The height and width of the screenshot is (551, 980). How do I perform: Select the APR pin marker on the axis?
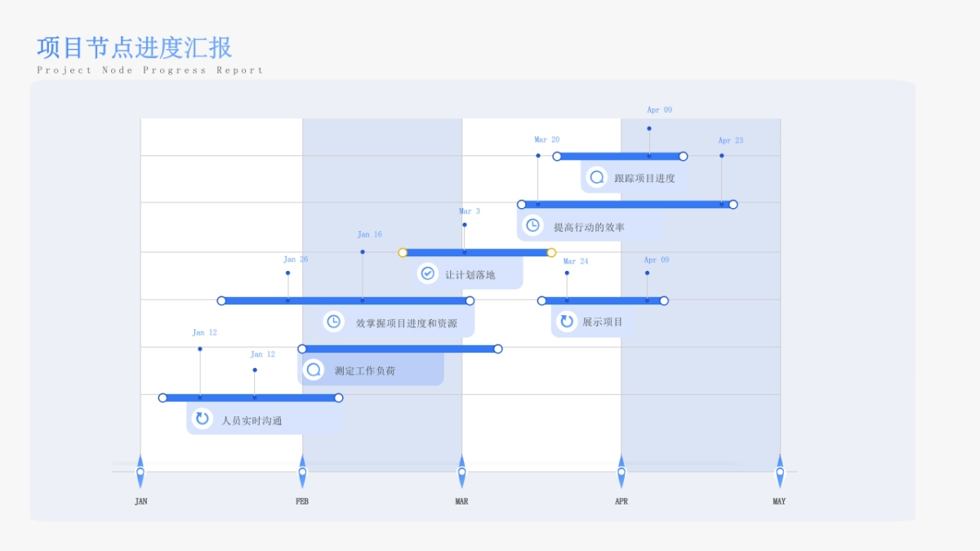pyautogui.click(x=621, y=472)
